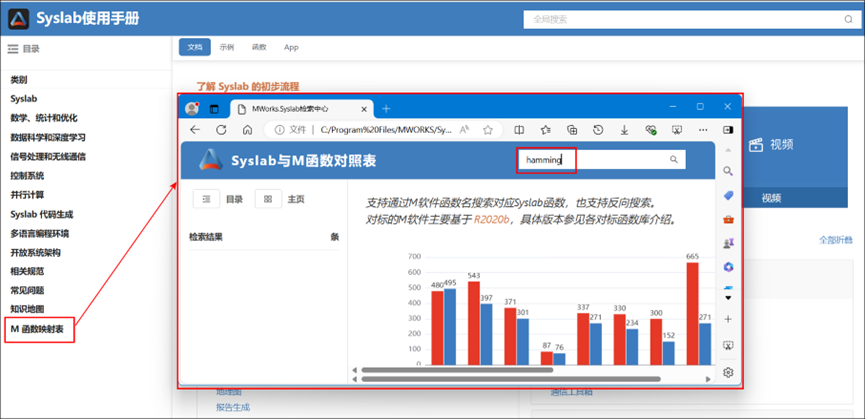Image resolution: width=865 pixels, height=419 pixels.
Task: Toggle the Edge sidebar panel icon
Action: tap(728, 130)
